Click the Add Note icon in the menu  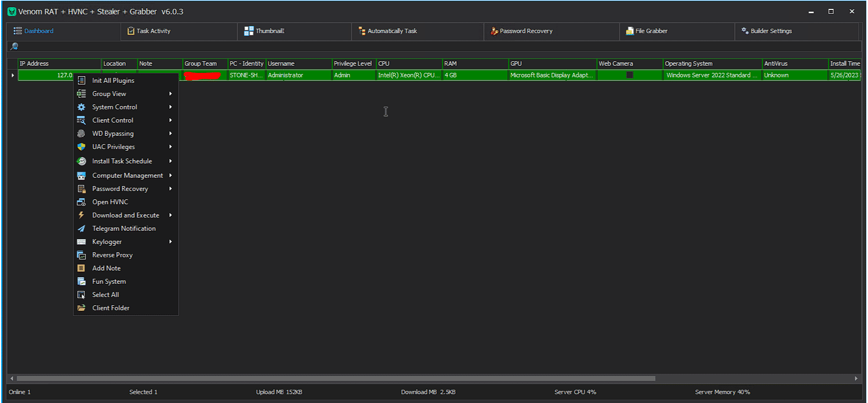pos(81,268)
